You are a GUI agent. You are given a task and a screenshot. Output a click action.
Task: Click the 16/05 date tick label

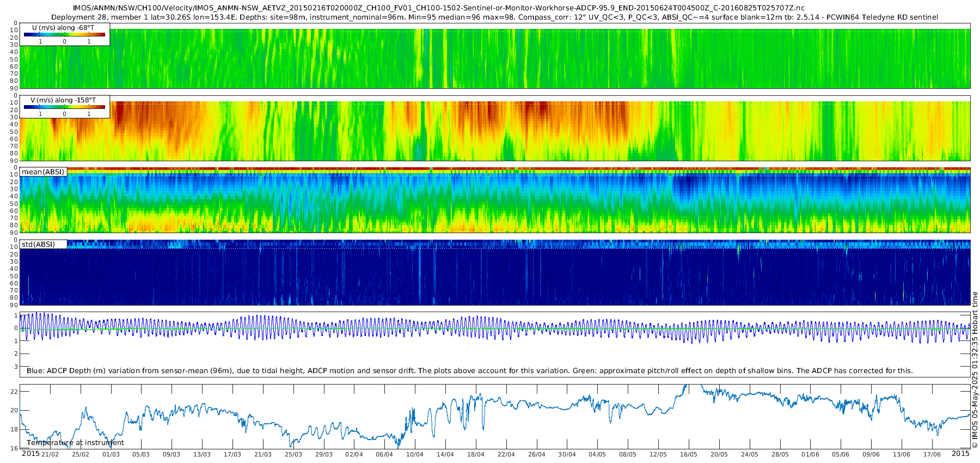688,454
